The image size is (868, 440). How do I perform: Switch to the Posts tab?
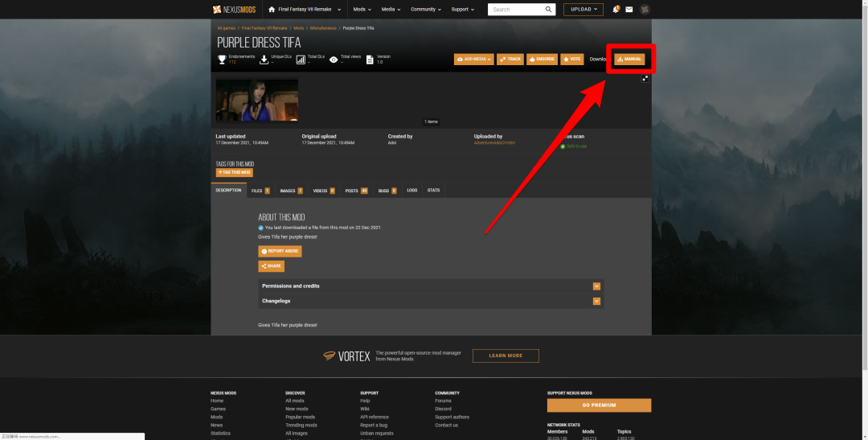pos(355,191)
